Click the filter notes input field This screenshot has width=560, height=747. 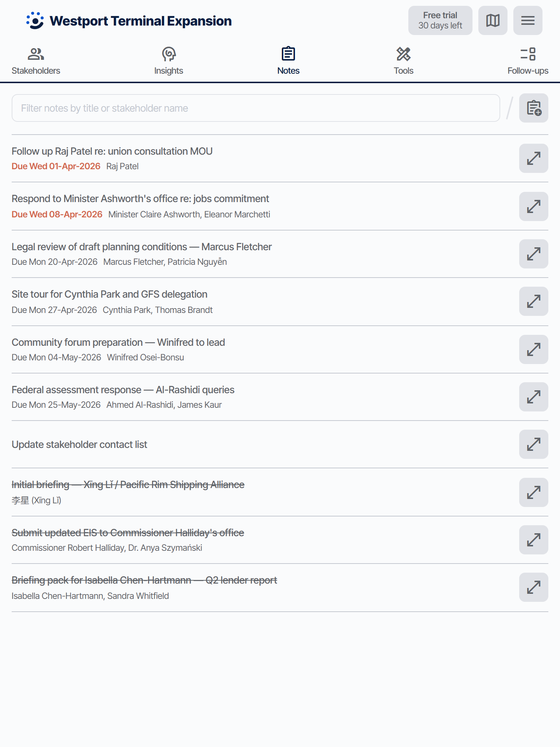[x=255, y=108]
